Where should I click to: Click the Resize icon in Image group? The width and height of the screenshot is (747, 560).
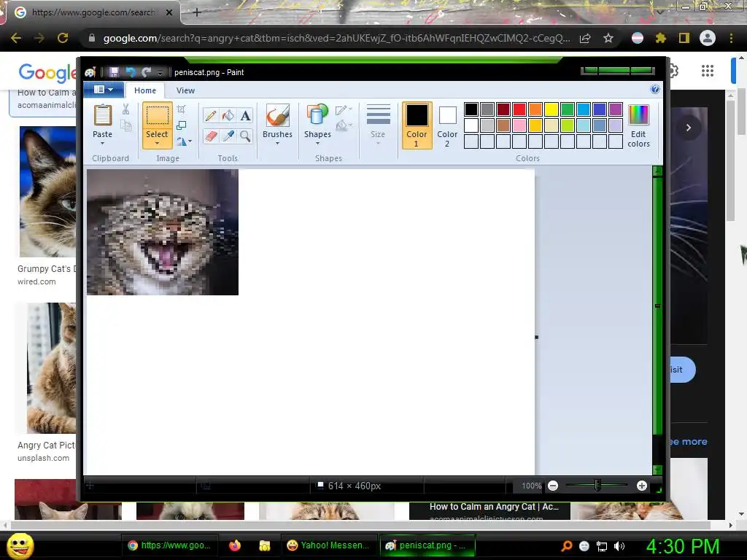[x=181, y=125]
